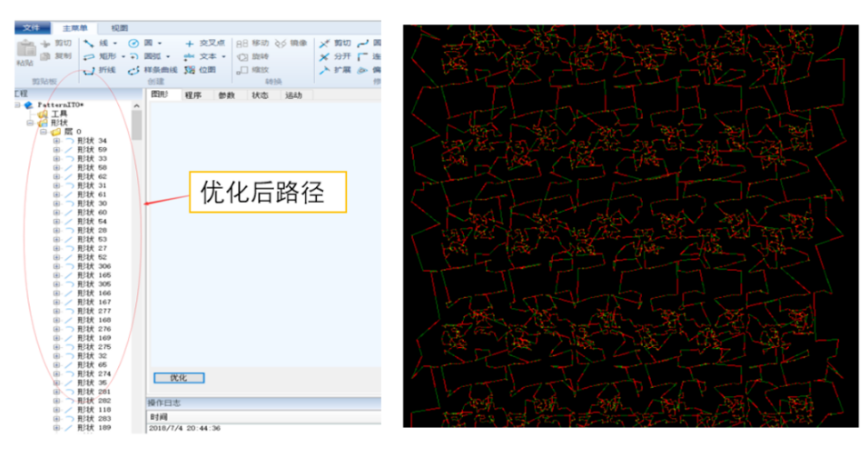This screenshot has height=467, width=868.
Task: Open the 圆弧 (arc) dropdown arrow
Action: click(168, 56)
